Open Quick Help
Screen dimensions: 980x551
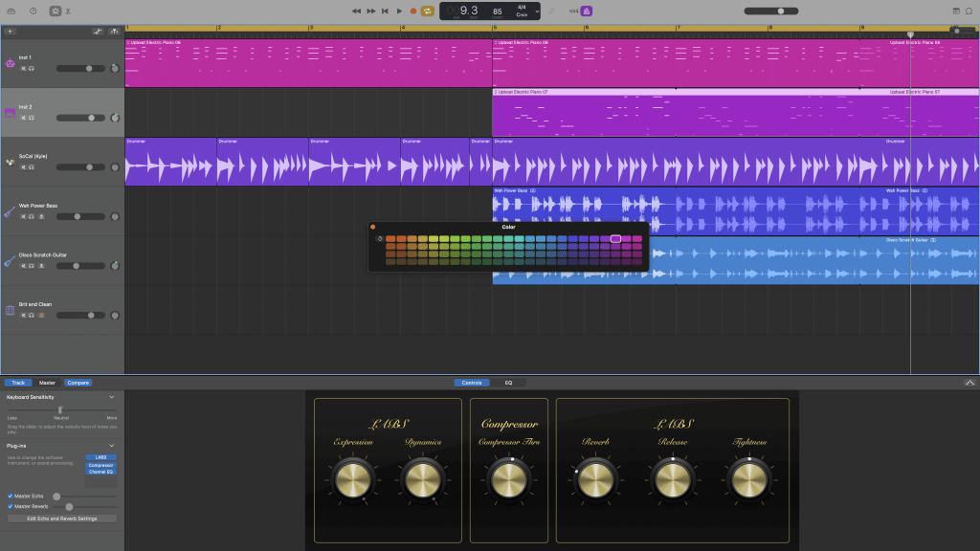point(33,10)
